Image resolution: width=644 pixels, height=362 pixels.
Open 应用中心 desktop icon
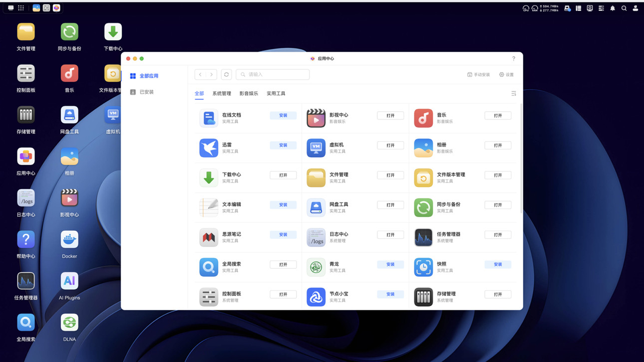pyautogui.click(x=26, y=157)
